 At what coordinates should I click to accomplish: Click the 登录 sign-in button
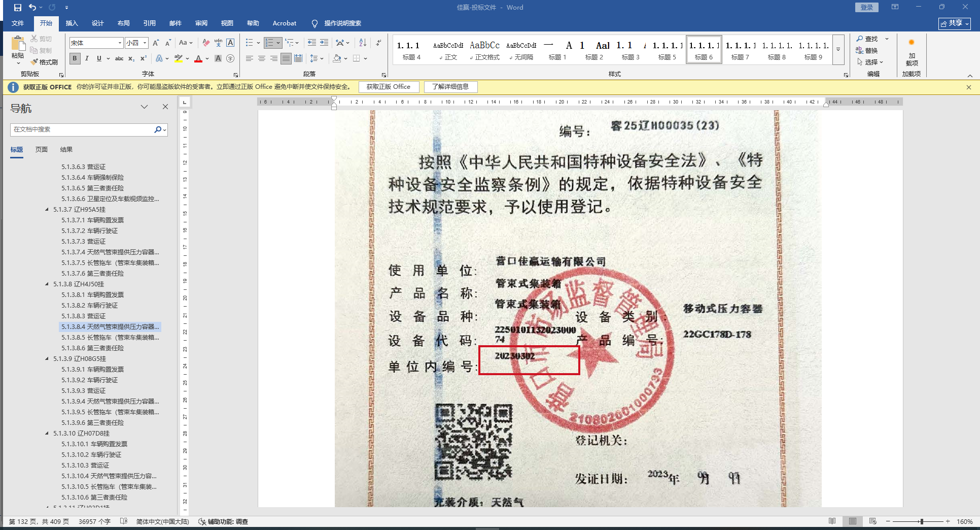click(x=866, y=7)
